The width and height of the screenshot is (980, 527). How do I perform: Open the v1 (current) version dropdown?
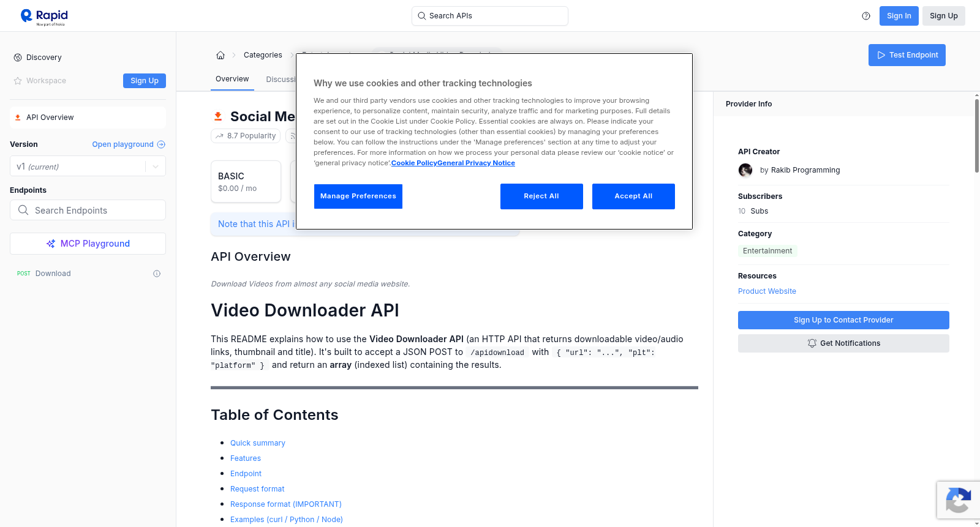click(88, 166)
